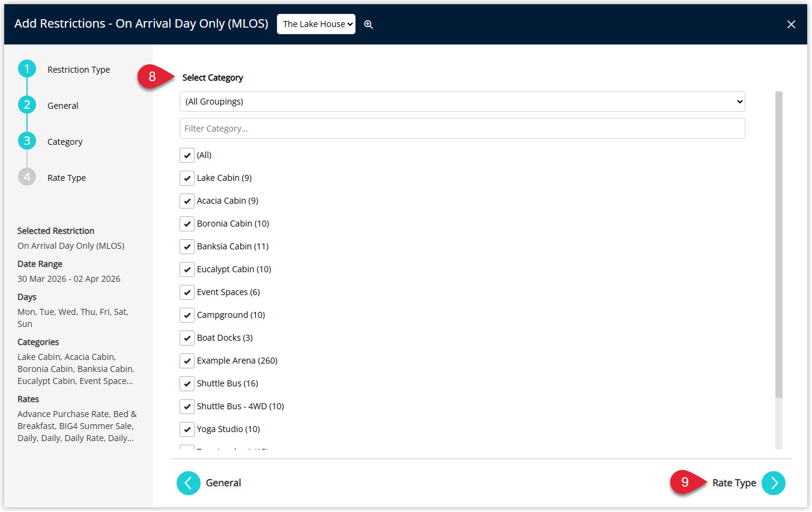Click the step 4 circle in the wizard
This screenshot has width=812, height=512.
point(27,177)
